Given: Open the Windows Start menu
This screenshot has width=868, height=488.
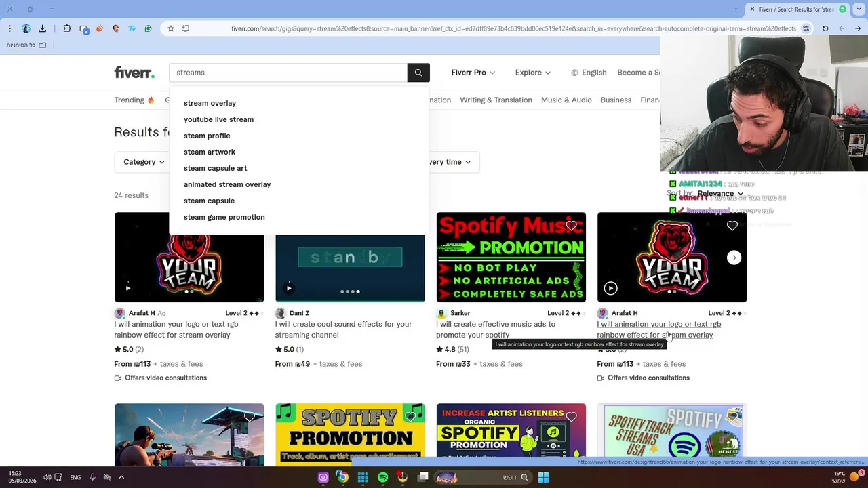Looking at the screenshot, I should [x=543, y=477].
